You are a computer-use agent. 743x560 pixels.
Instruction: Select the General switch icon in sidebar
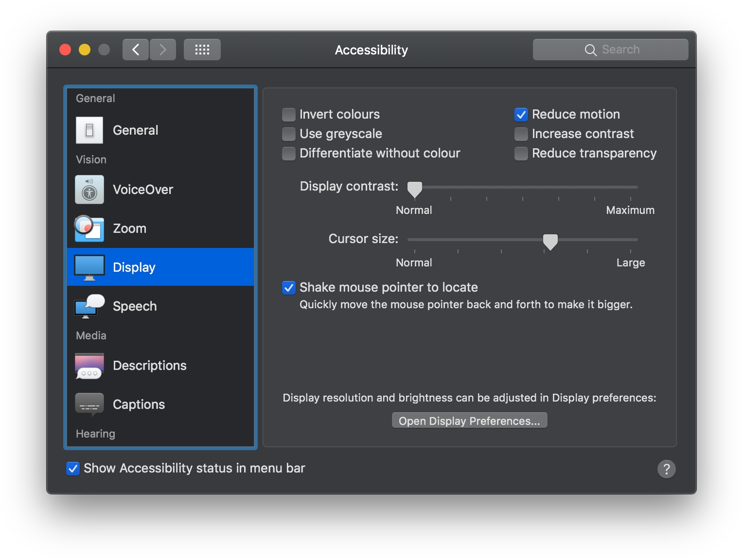[x=89, y=130]
